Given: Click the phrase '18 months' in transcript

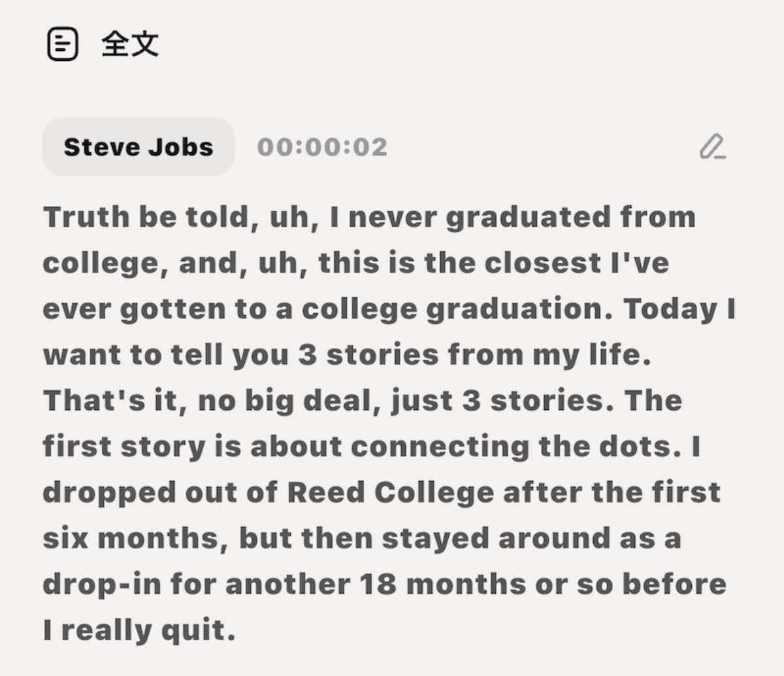Looking at the screenshot, I should 442,584.
